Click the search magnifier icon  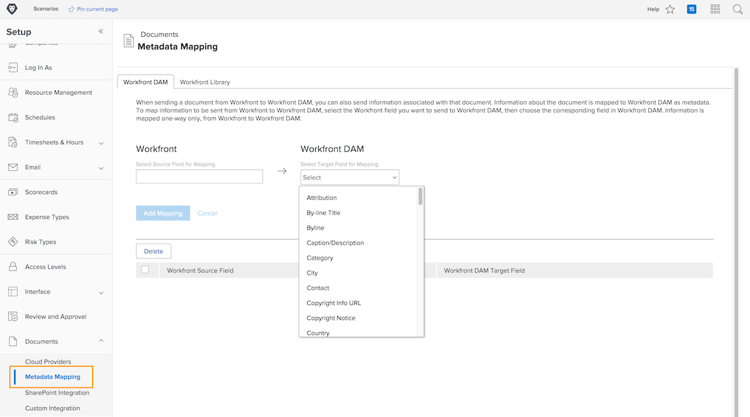coord(738,9)
